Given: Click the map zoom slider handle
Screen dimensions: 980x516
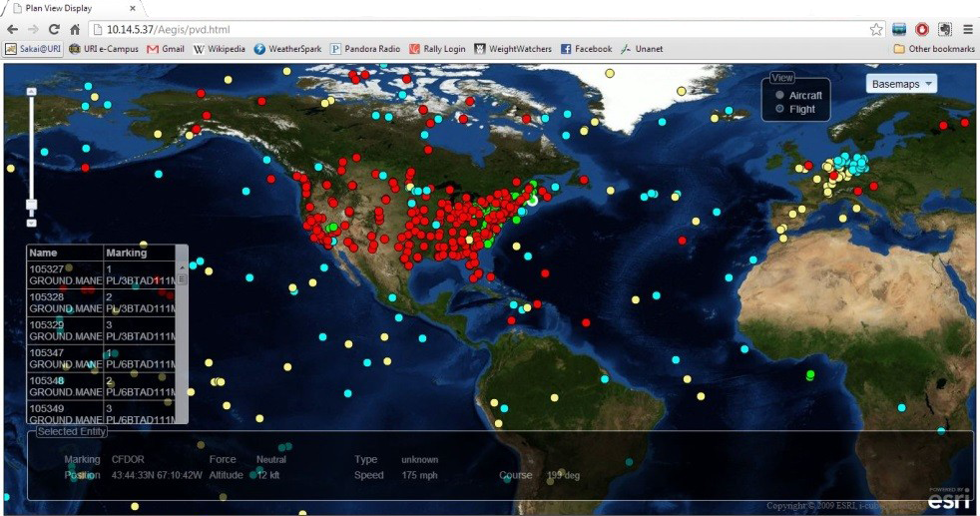Looking at the screenshot, I should point(31,205).
